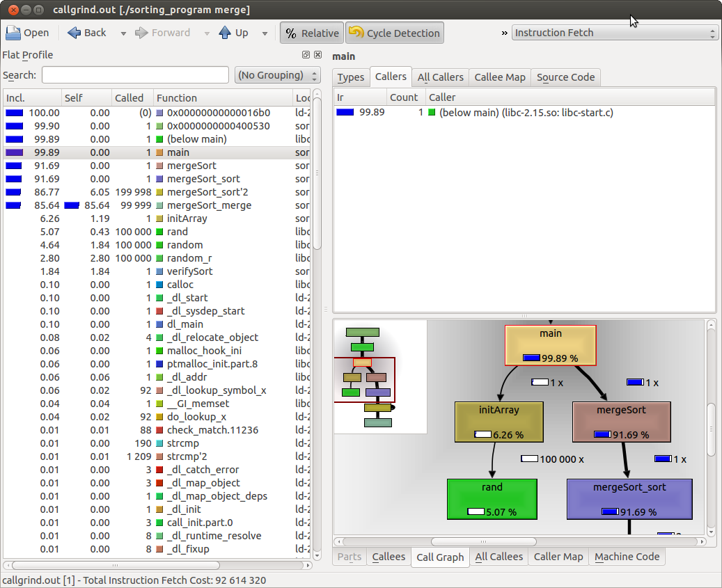722x588 pixels.
Task: Click the Open file toolbar icon
Action: [14, 33]
